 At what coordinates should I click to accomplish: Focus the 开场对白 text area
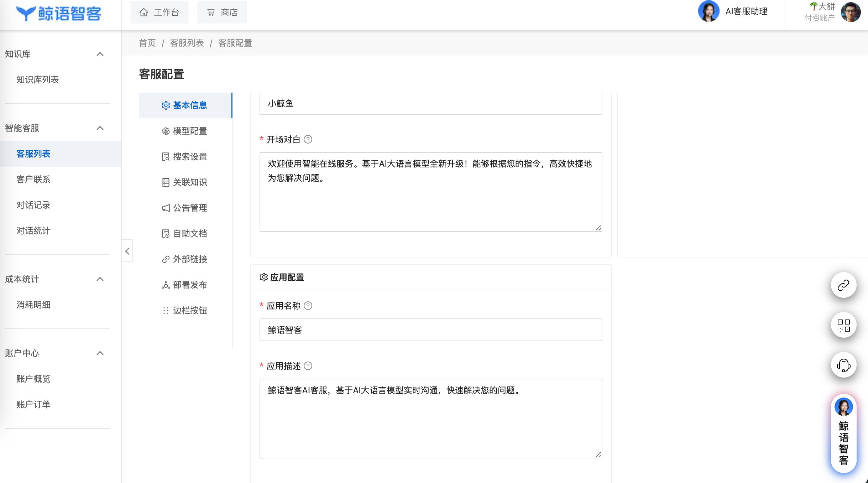(x=431, y=192)
